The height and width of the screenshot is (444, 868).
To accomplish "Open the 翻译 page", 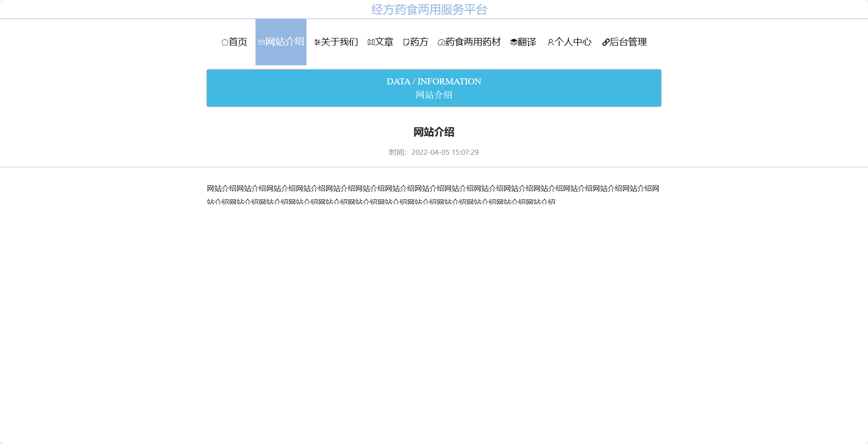I will (523, 42).
